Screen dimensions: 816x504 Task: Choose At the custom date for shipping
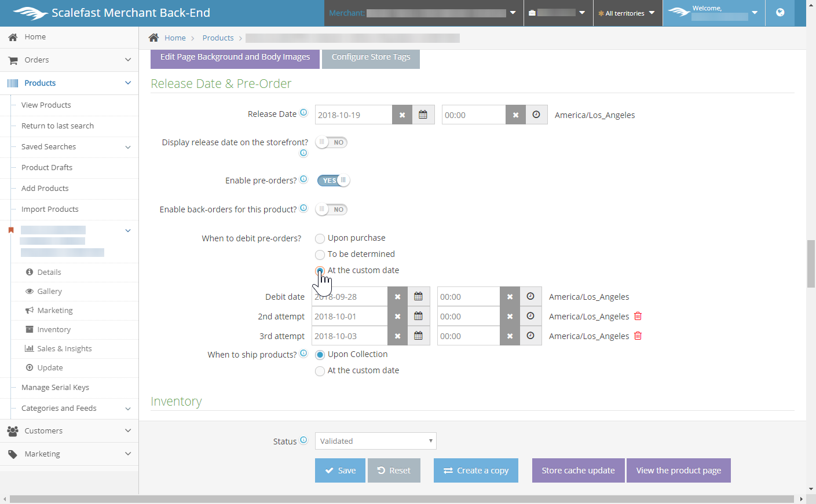pyautogui.click(x=320, y=371)
